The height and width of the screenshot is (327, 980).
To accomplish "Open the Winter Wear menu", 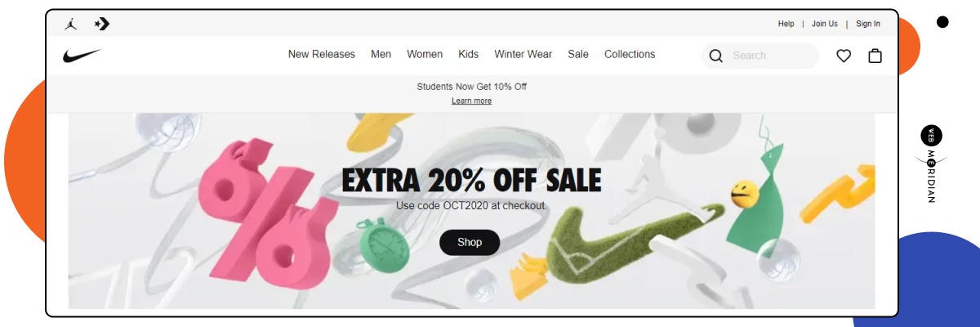I will pyautogui.click(x=523, y=54).
